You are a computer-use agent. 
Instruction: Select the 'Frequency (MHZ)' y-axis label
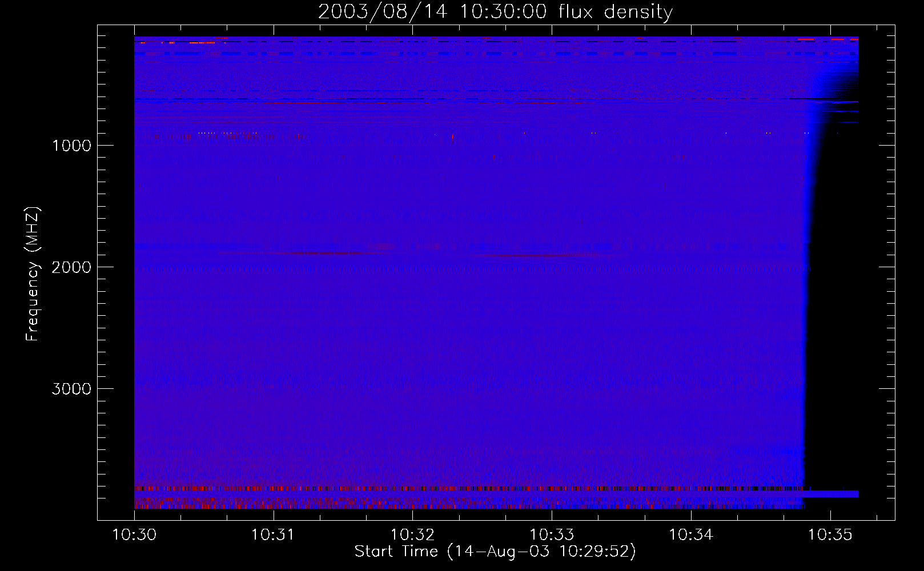33,274
